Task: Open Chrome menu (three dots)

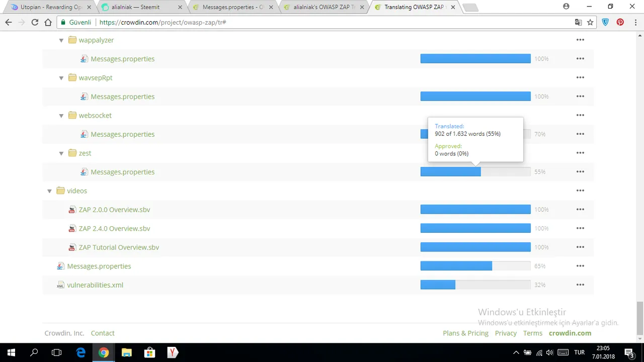Action: coord(634,22)
